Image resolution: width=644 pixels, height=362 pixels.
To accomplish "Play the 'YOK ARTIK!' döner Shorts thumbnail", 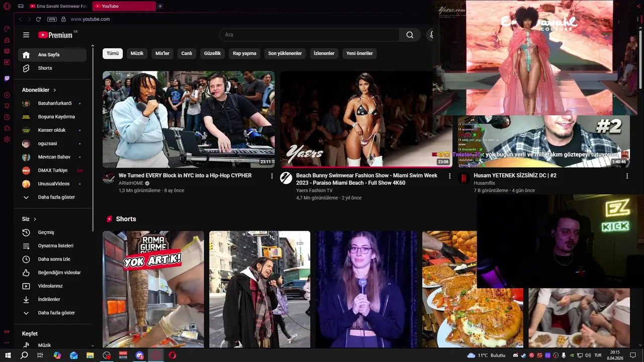I will point(153,289).
